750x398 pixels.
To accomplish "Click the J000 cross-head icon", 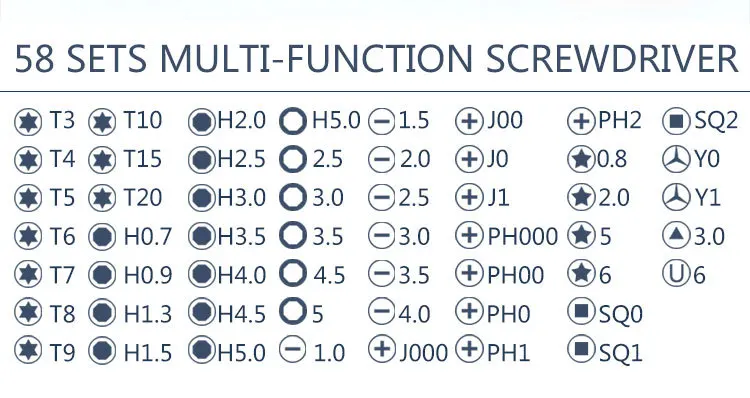I will (382, 349).
